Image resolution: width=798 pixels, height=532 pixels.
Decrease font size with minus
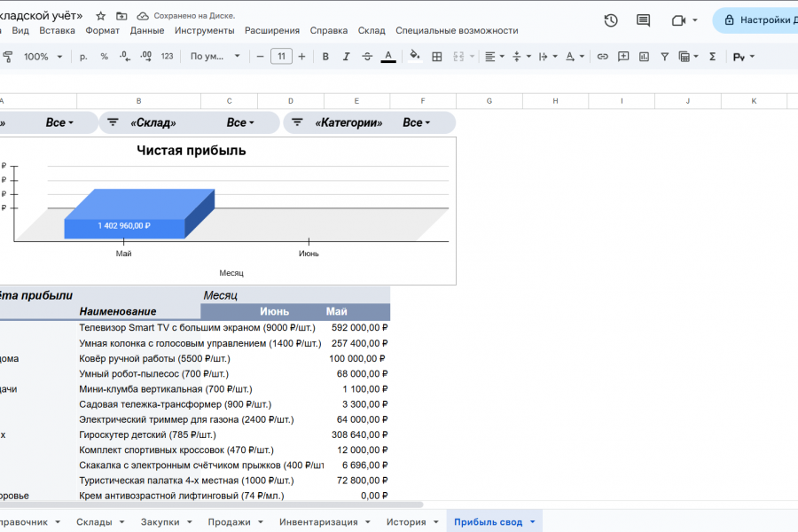tap(260, 57)
